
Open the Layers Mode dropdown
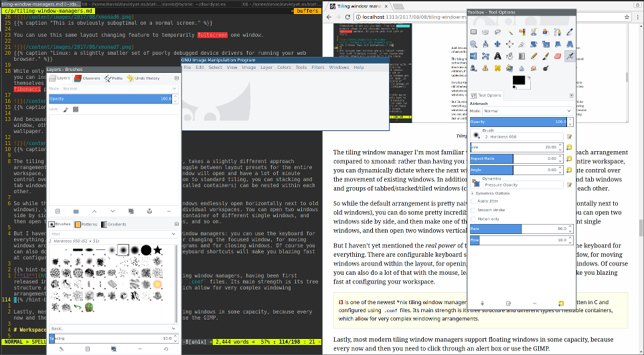pos(119,89)
